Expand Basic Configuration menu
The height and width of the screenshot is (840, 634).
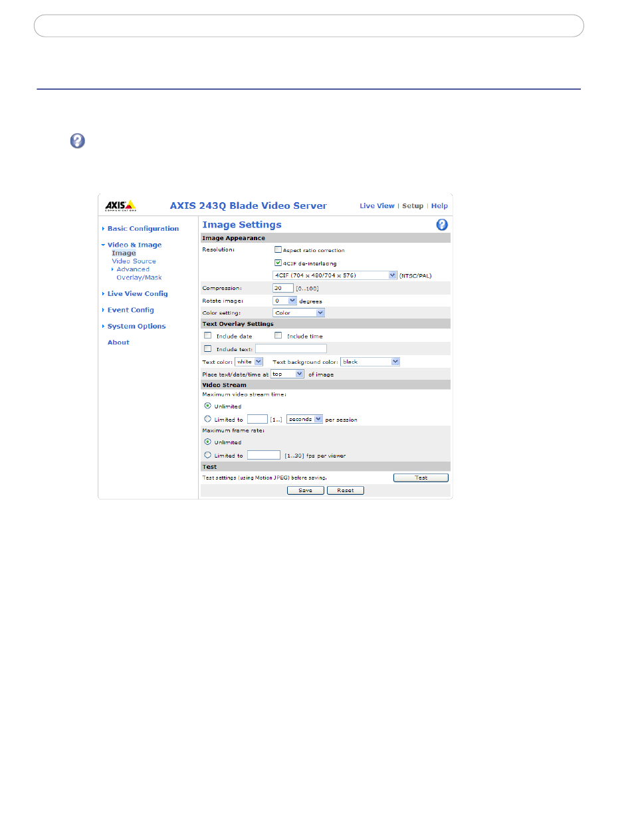[x=143, y=229]
